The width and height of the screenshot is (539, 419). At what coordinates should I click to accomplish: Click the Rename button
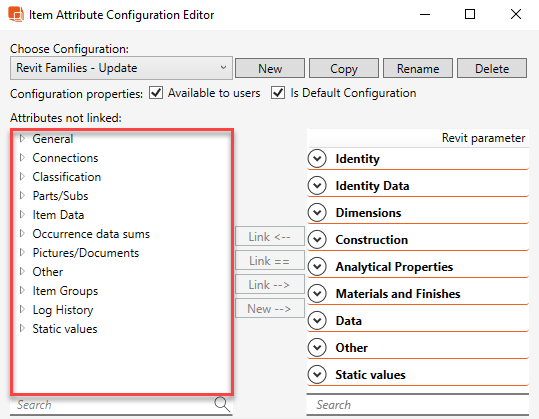coord(418,68)
